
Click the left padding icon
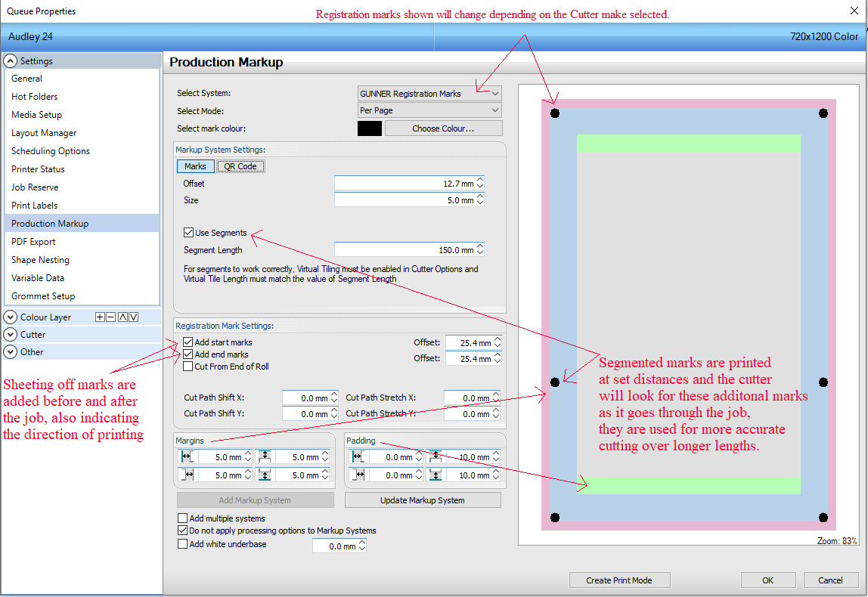357,457
